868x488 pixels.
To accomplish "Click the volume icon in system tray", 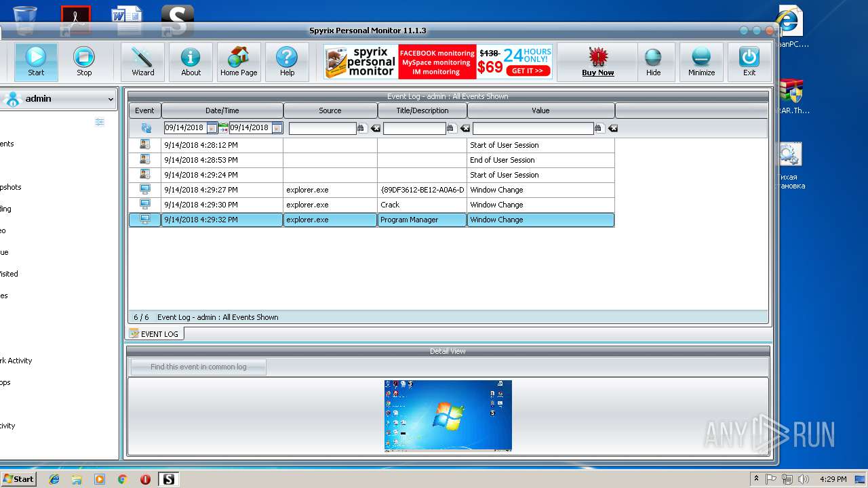I will click(x=802, y=479).
